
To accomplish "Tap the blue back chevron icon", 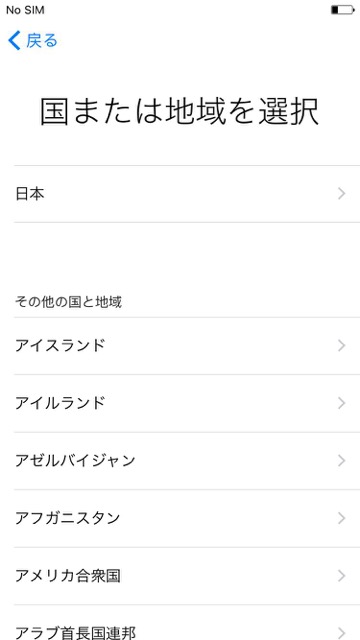I will pos(14,41).
